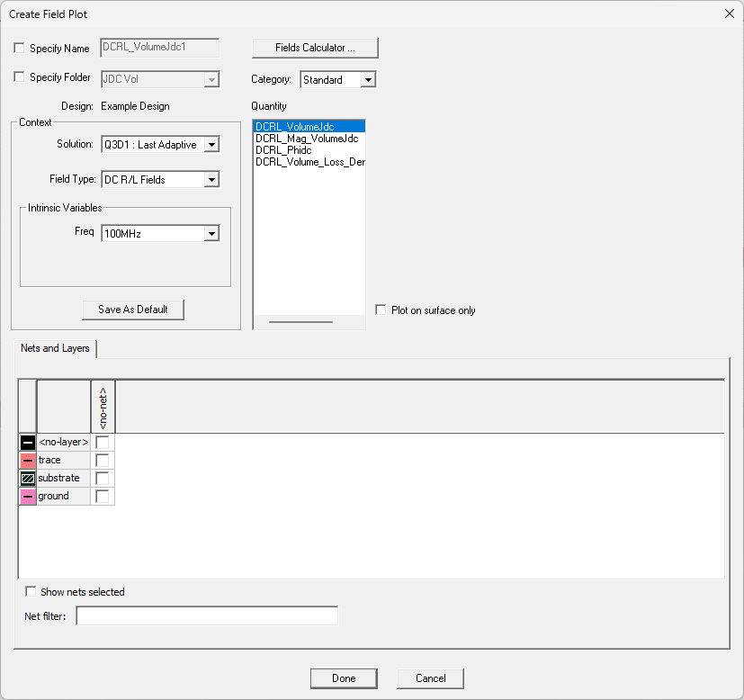The height and width of the screenshot is (700, 744).
Task: Open the Solution dropdown
Action: 211,144
